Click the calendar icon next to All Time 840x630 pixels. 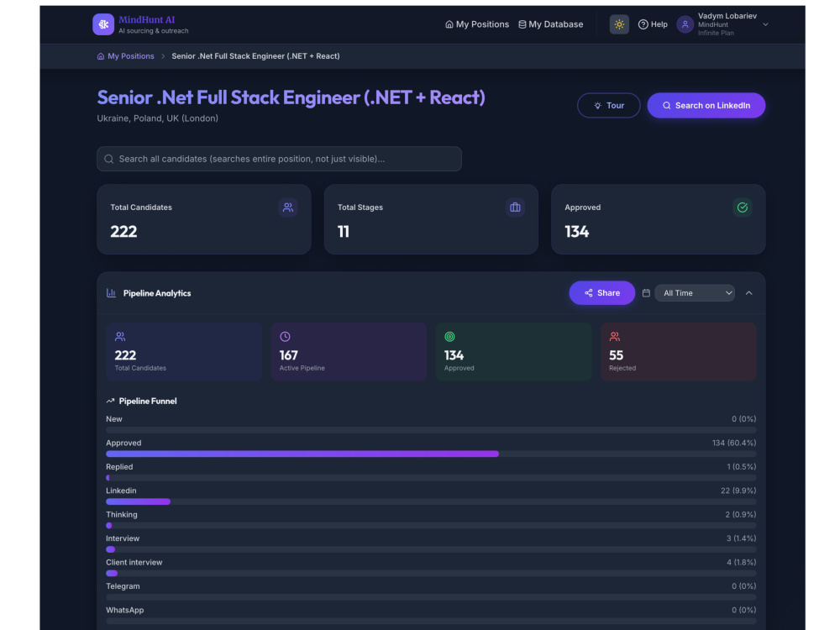(646, 293)
